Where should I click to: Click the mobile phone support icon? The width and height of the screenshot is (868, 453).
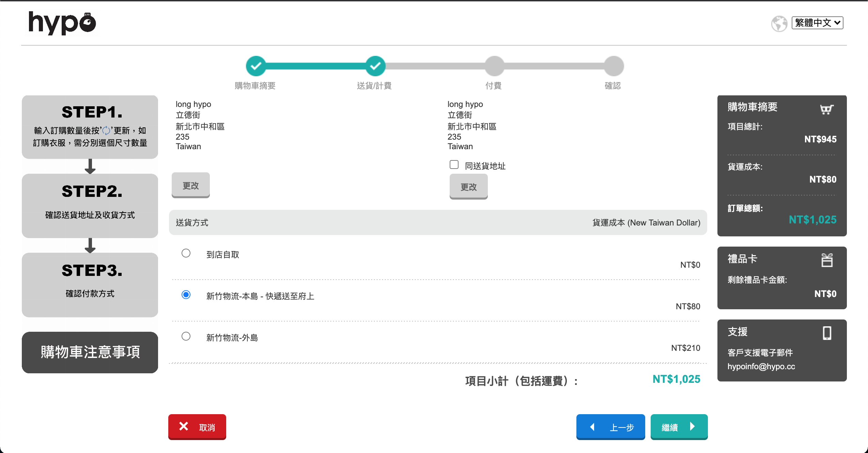tap(827, 333)
